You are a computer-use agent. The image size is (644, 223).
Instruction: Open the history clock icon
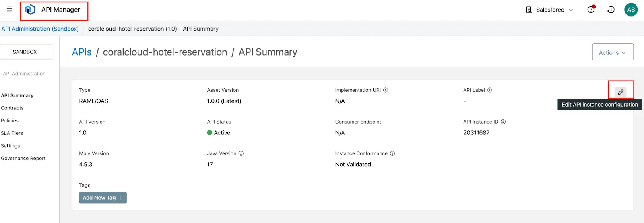pos(611,10)
